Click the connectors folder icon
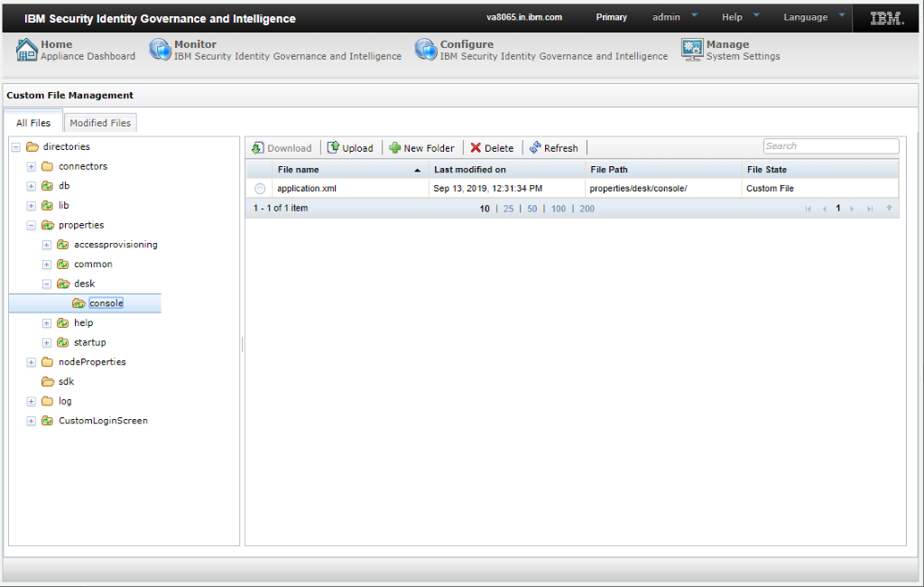Screen dimensions: 924x587 click(48, 166)
